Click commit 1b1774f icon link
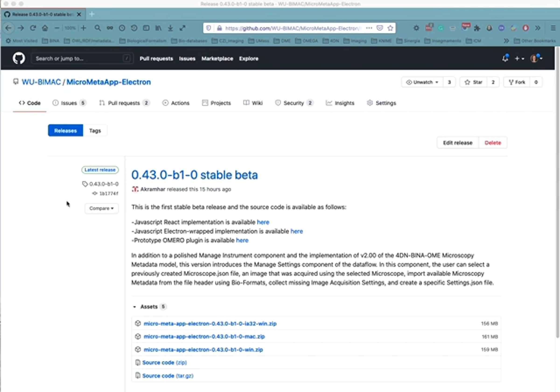This screenshot has width=560, height=392. [94, 193]
